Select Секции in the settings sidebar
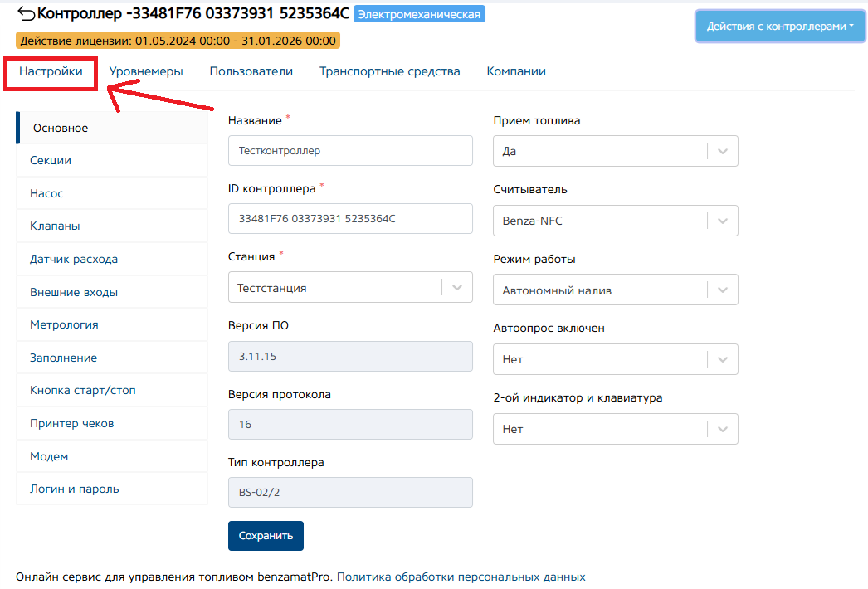 51,160
